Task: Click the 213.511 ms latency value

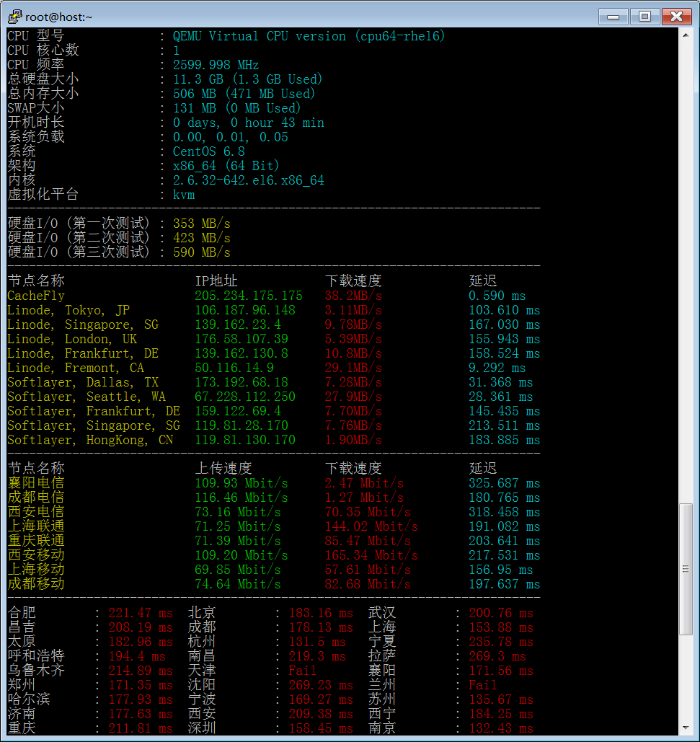Action: pyautogui.click(x=504, y=425)
